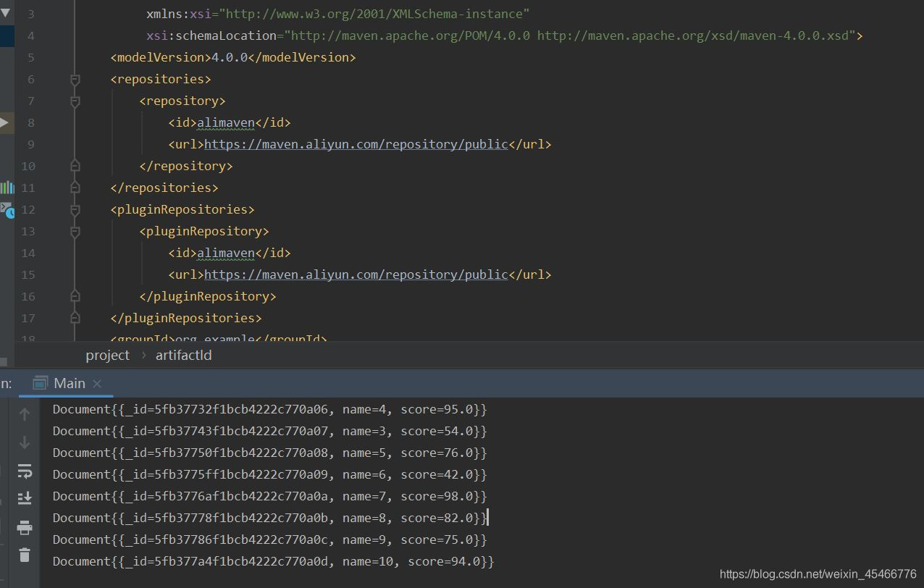The height and width of the screenshot is (588, 924).
Task: Click console row with name=8, score=82.0
Action: [x=269, y=518]
